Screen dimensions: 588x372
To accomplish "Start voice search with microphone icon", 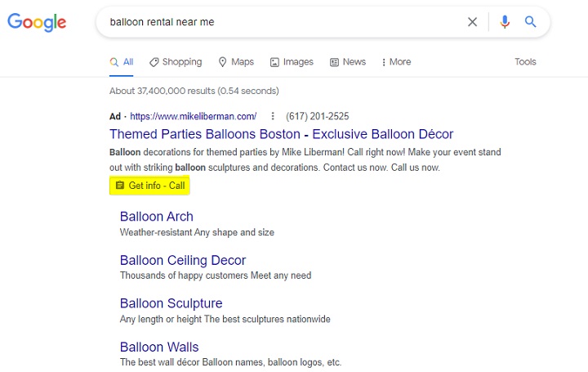I will [505, 22].
